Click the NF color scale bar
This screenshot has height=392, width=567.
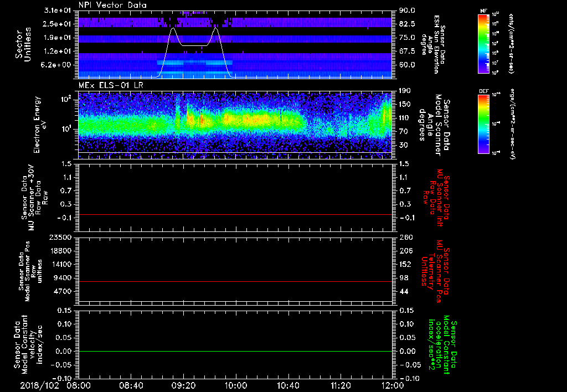tap(483, 43)
